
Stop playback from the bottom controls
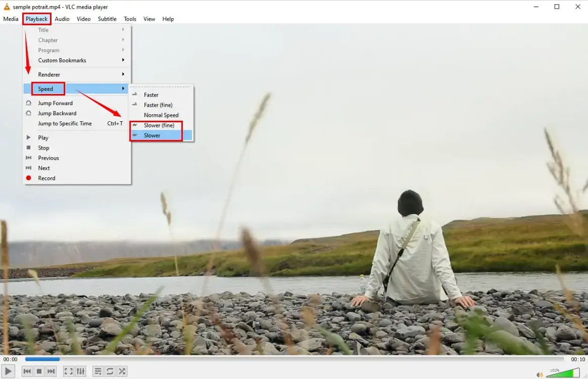pos(40,371)
